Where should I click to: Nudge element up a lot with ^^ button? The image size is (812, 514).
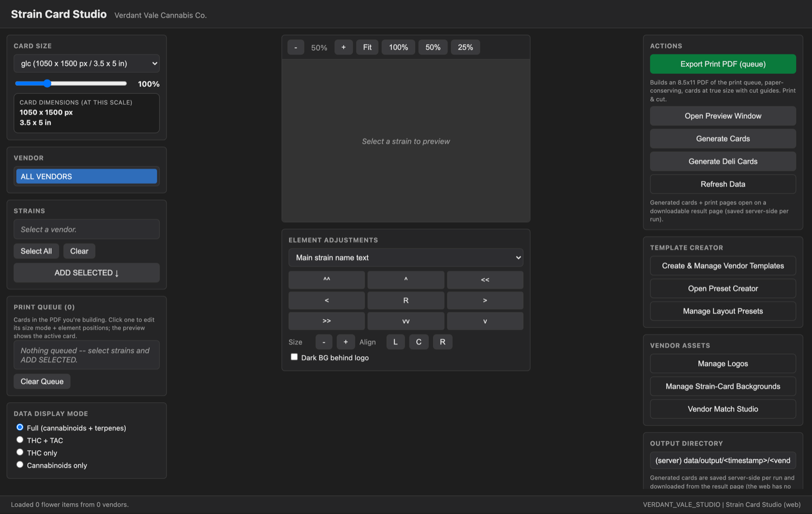(327, 280)
